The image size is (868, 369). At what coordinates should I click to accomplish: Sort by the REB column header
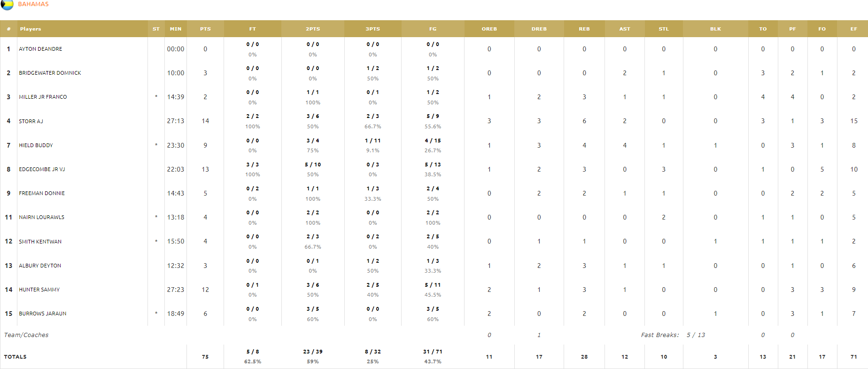[584, 29]
